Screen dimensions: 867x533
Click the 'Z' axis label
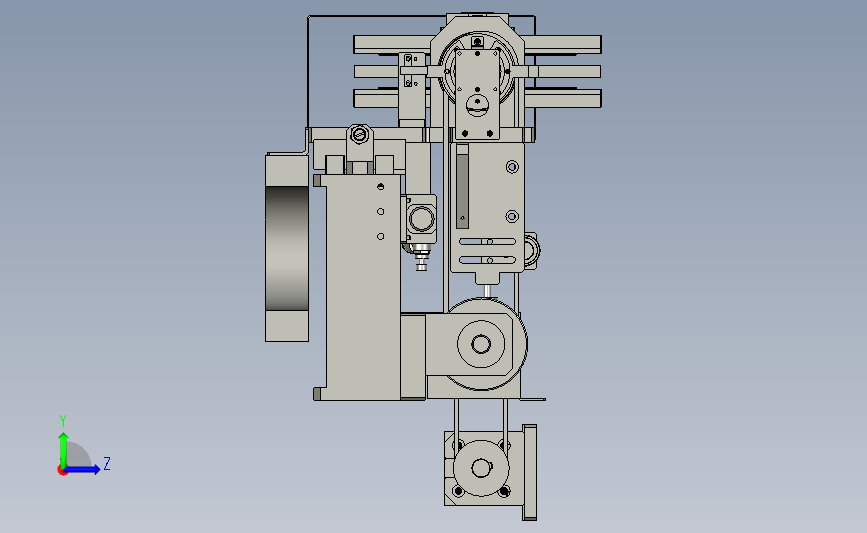107,464
